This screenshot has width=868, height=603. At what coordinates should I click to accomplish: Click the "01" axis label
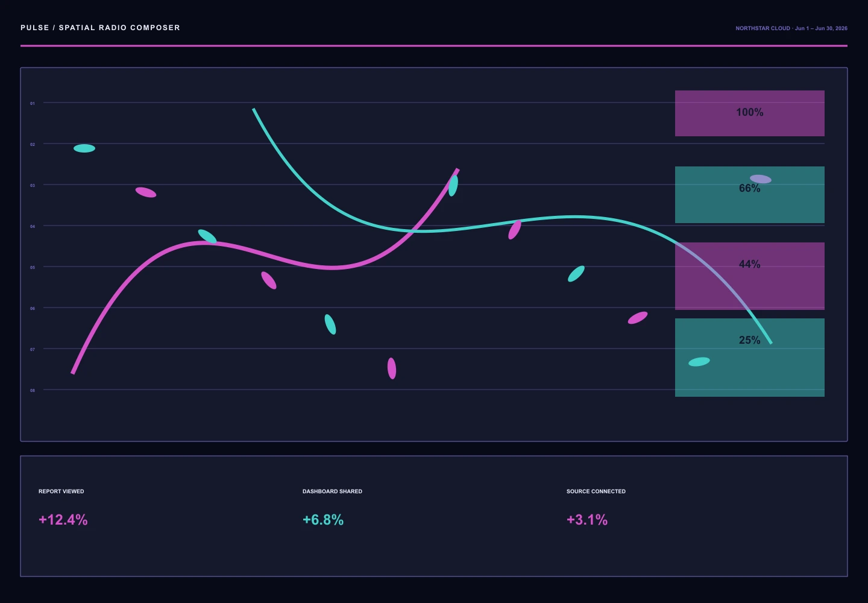click(x=33, y=104)
